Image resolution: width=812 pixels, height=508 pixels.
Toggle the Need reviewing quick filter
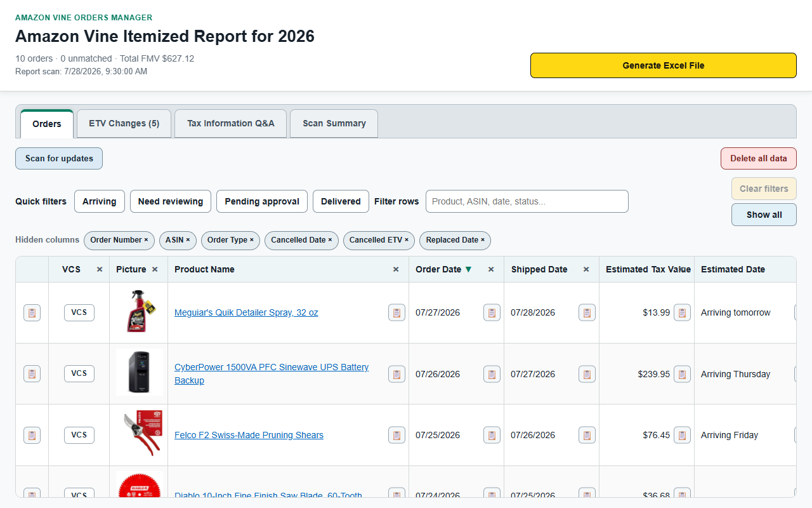[x=171, y=201]
